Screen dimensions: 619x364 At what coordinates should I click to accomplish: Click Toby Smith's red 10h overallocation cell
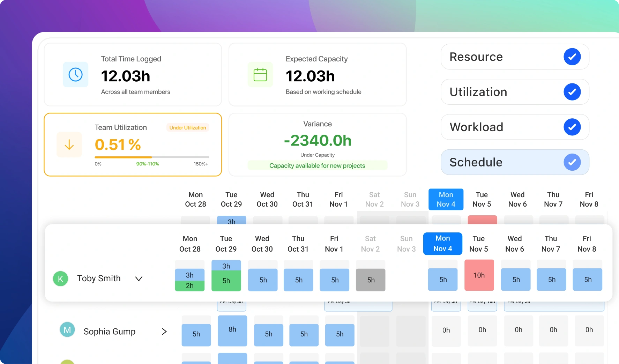pyautogui.click(x=479, y=275)
